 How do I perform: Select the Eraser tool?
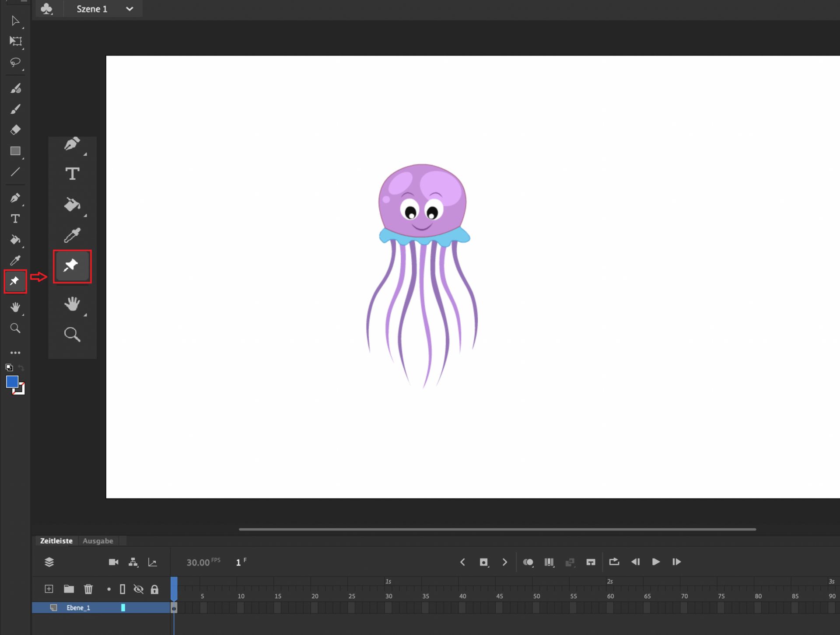tap(15, 129)
